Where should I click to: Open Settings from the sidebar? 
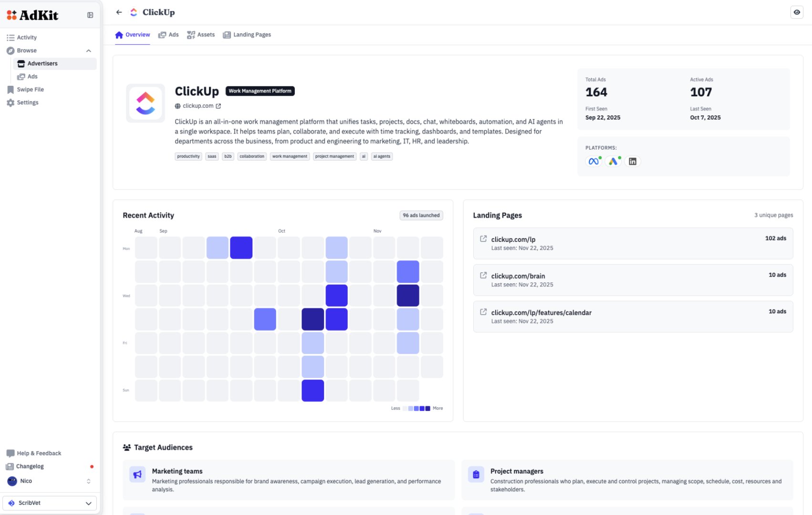click(28, 102)
